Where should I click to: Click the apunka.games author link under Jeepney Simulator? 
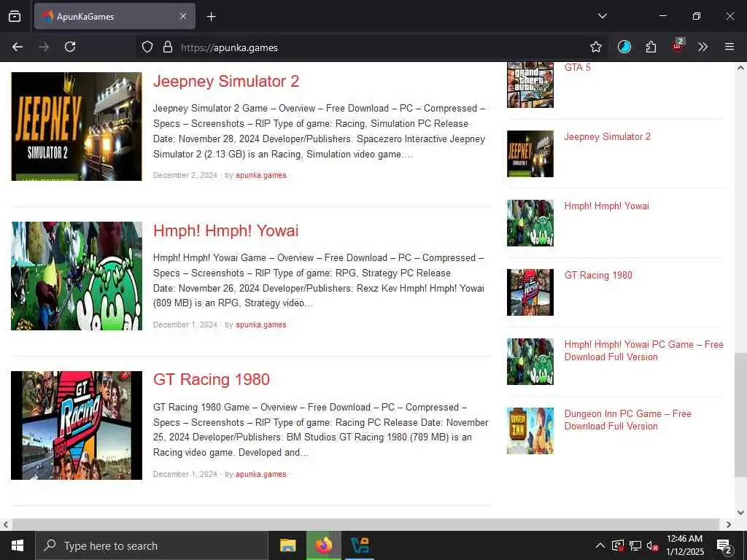260,175
